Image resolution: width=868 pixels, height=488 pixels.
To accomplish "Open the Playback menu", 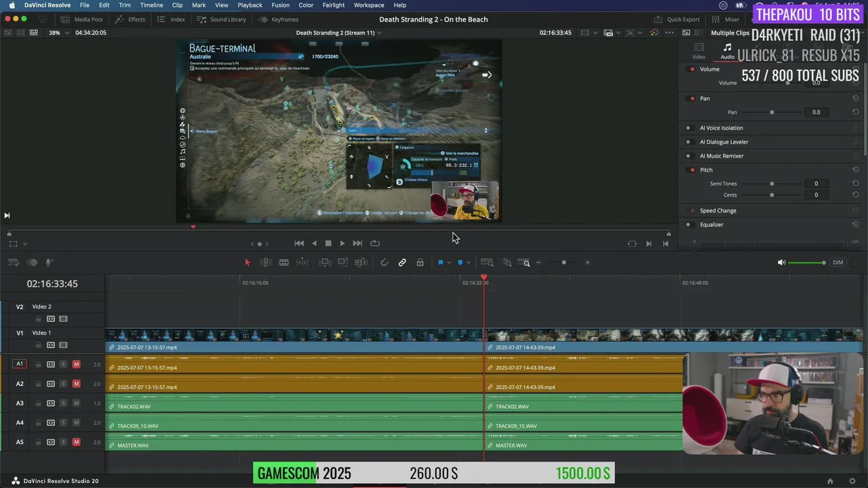I will (250, 5).
